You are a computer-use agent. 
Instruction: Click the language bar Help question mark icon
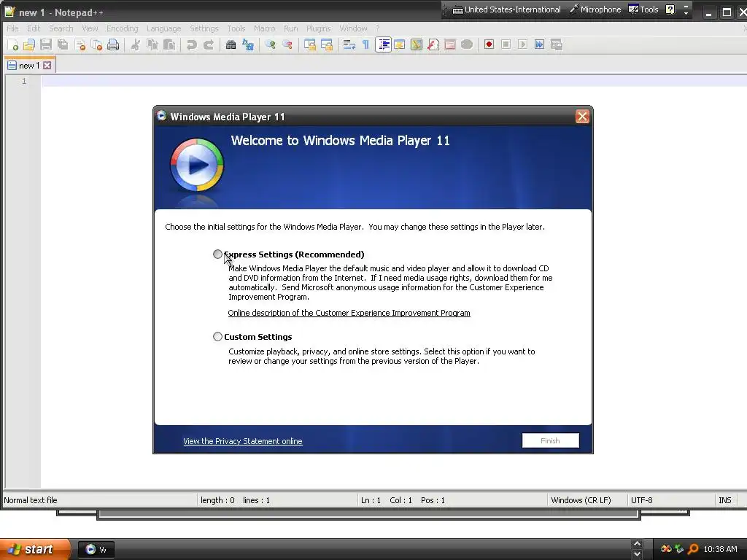point(670,9)
